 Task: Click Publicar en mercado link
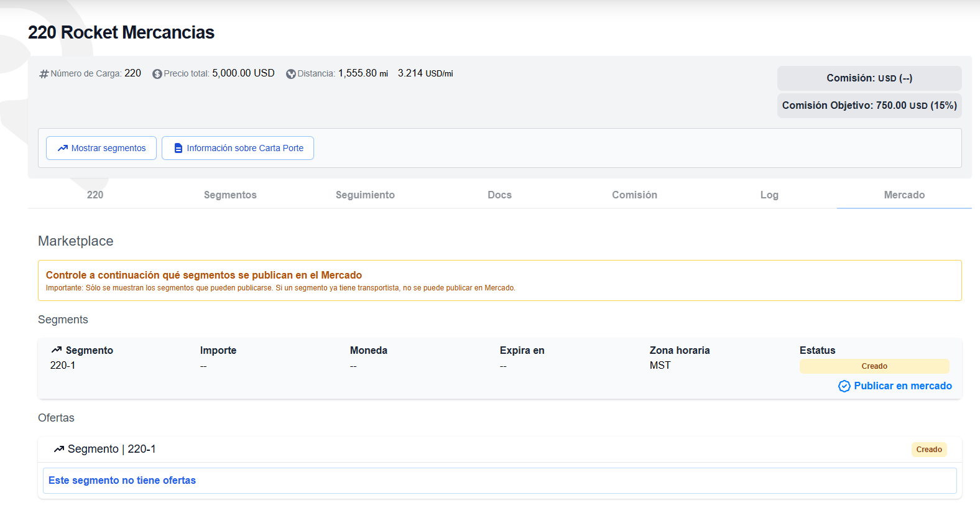point(895,386)
